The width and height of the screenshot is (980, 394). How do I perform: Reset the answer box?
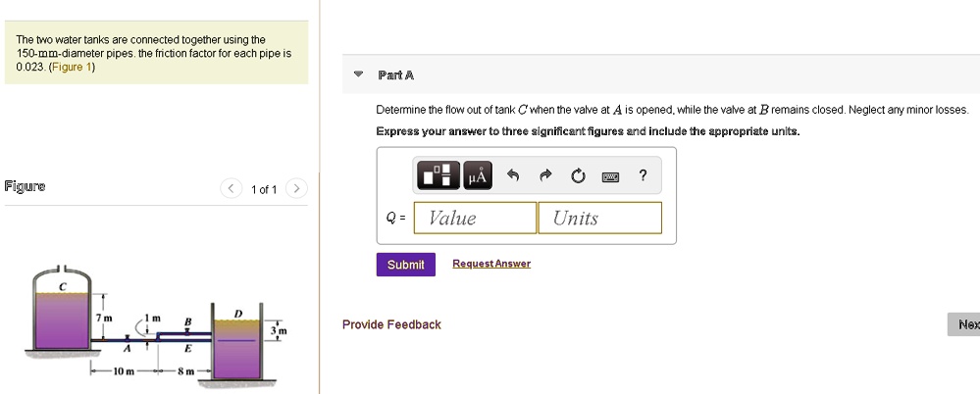(x=578, y=176)
